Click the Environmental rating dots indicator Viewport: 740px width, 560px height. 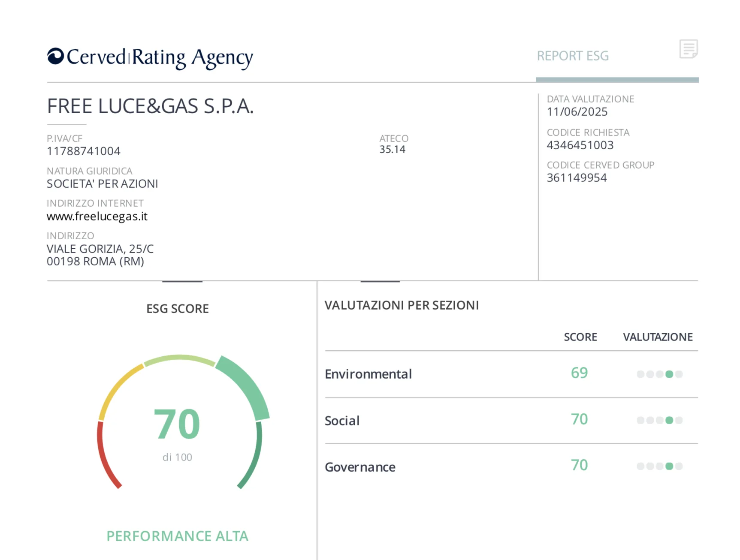click(x=660, y=374)
